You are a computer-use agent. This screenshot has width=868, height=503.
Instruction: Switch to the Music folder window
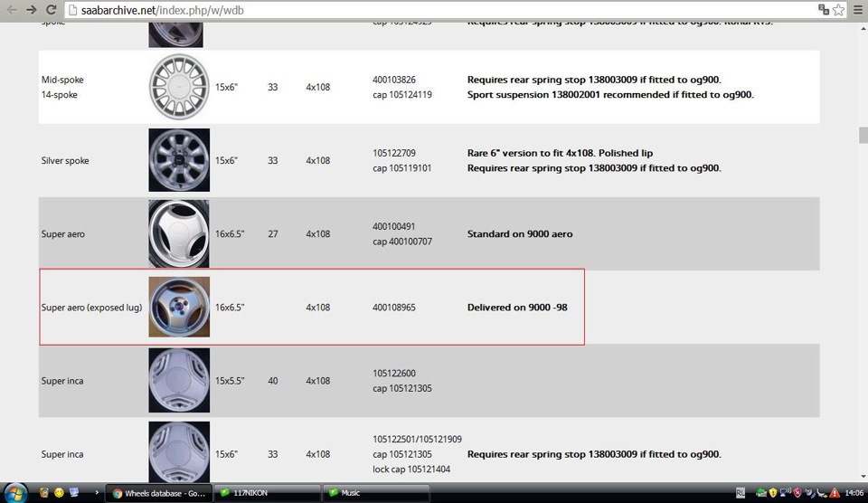pos(374,493)
